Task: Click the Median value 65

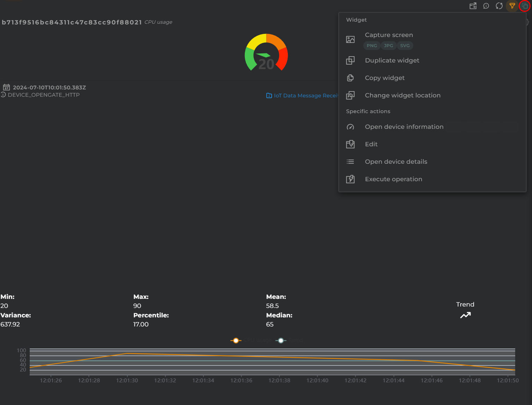Action: tap(270, 324)
